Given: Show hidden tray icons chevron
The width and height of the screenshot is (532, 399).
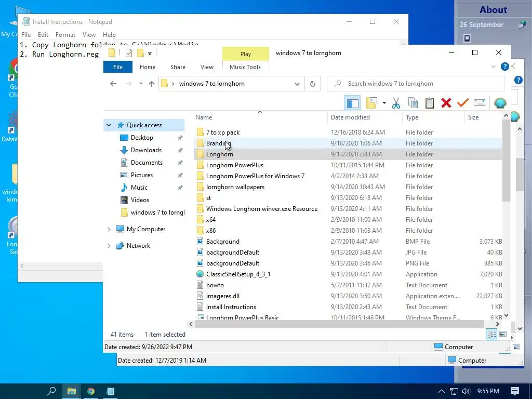Looking at the screenshot, I should pyautogui.click(x=442, y=391).
